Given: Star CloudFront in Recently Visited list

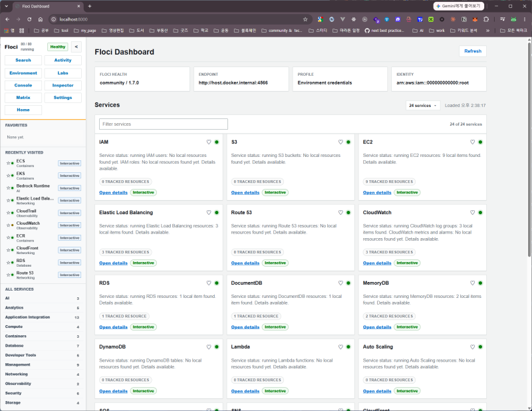Looking at the screenshot, I should click(x=8, y=250).
